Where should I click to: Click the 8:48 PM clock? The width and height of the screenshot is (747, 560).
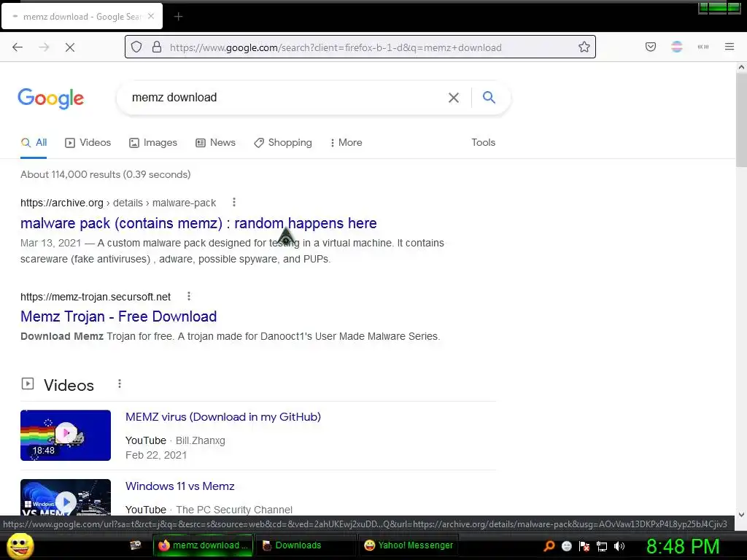click(x=683, y=546)
